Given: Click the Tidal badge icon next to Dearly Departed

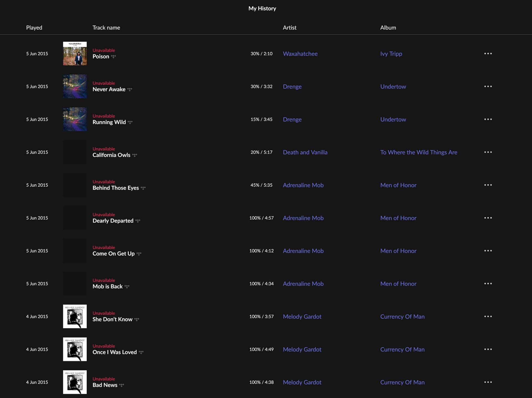Looking at the screenshot, I should (x=138, y=221).
